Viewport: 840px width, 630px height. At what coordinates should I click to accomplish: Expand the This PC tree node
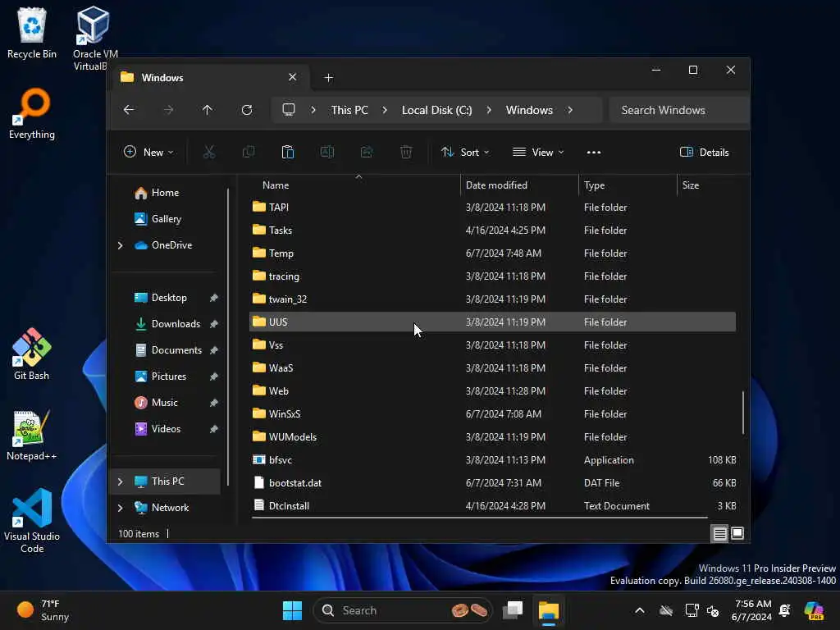[x=120, y=482]
